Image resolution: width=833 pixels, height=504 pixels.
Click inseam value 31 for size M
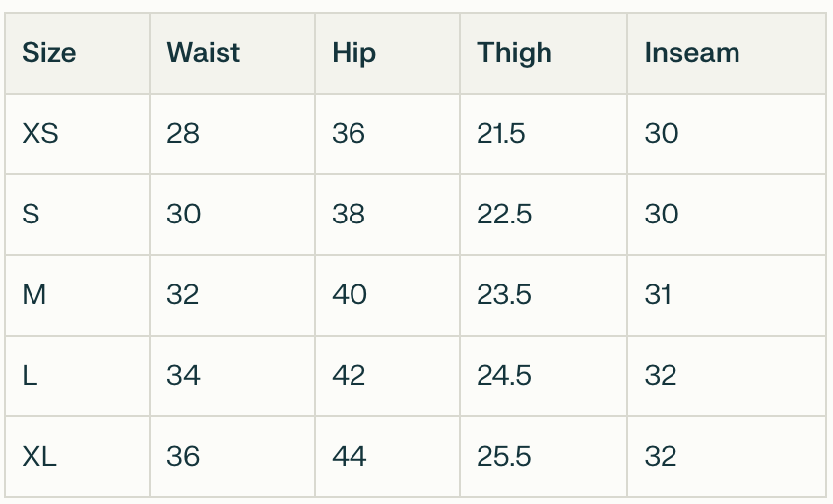tap(658, 295)
